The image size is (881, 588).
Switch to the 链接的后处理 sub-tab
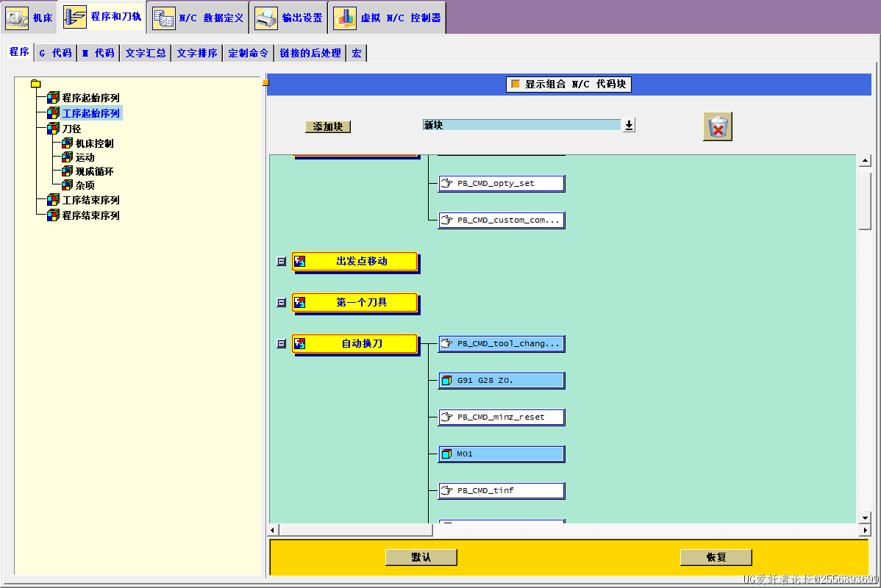(x=310, y=53)
